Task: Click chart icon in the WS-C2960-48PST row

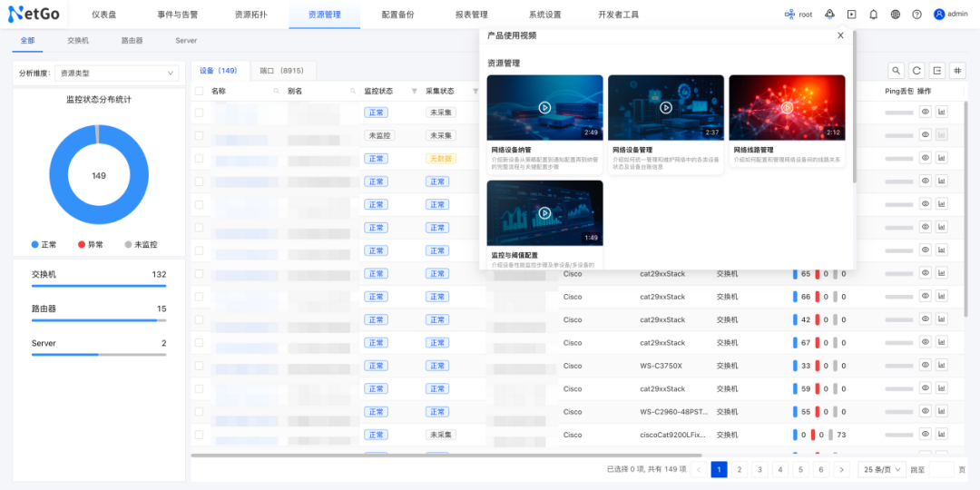Action: tap(941, 411)
